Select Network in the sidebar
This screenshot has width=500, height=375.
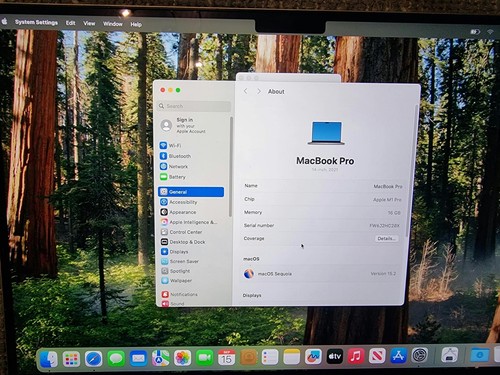[174, 166]
